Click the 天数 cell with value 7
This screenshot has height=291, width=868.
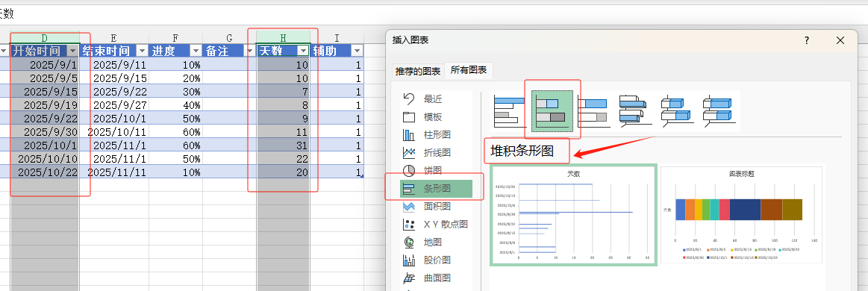(x=283, y=91)
